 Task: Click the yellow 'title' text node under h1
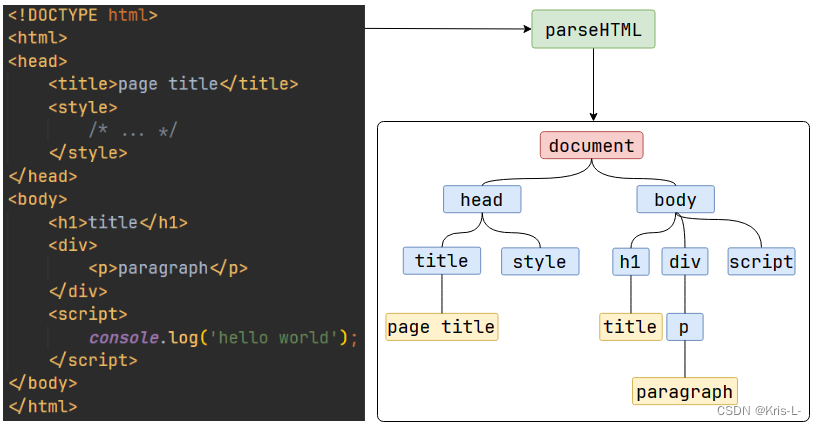coord(630,327)
